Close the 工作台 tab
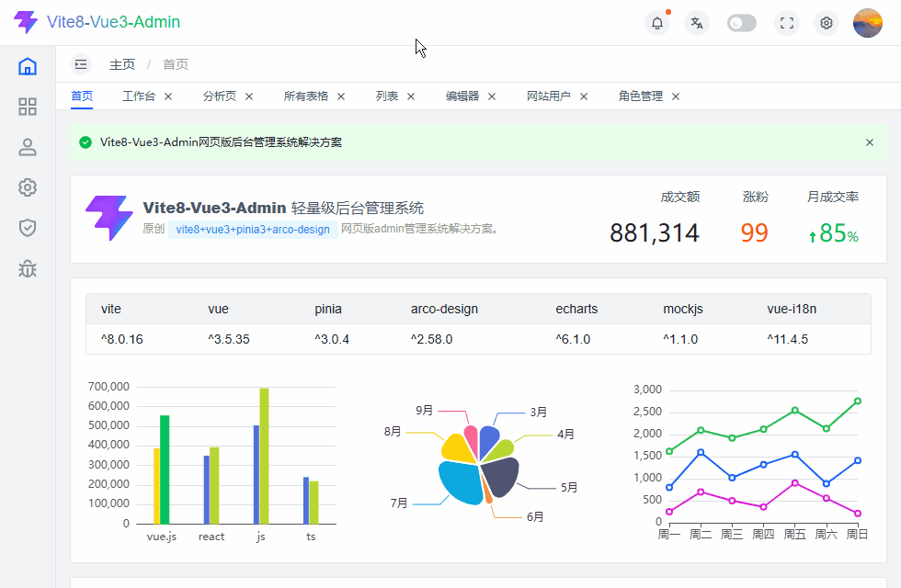This screenshot has width=901, height=588. [168, 96]
